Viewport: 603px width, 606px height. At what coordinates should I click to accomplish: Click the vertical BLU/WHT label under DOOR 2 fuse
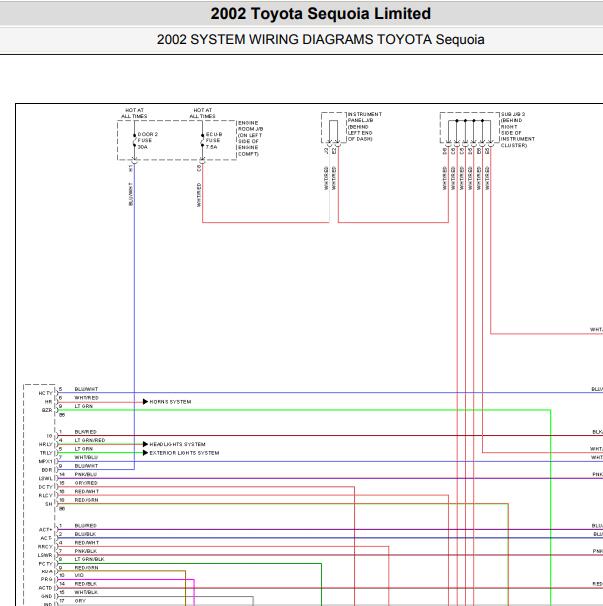pos(131,194)
